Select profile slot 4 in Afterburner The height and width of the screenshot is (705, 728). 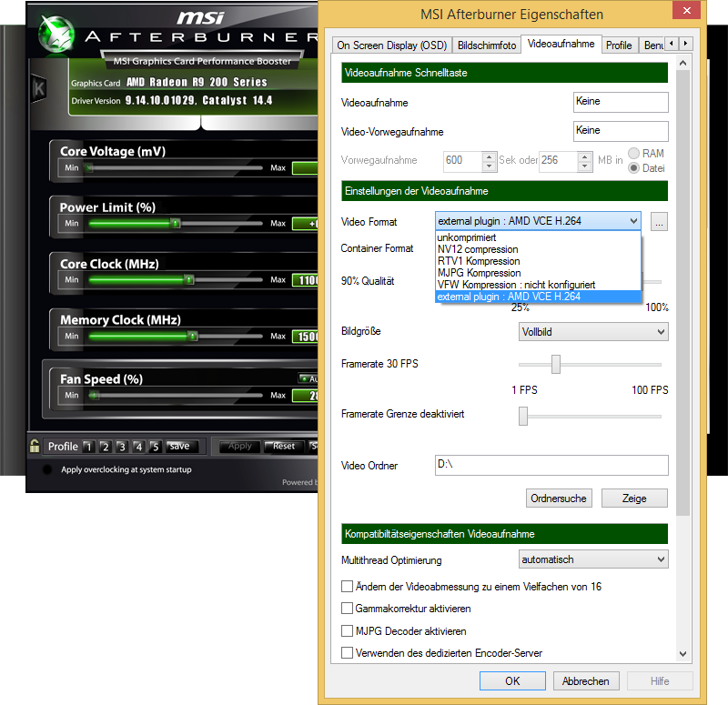138,447
